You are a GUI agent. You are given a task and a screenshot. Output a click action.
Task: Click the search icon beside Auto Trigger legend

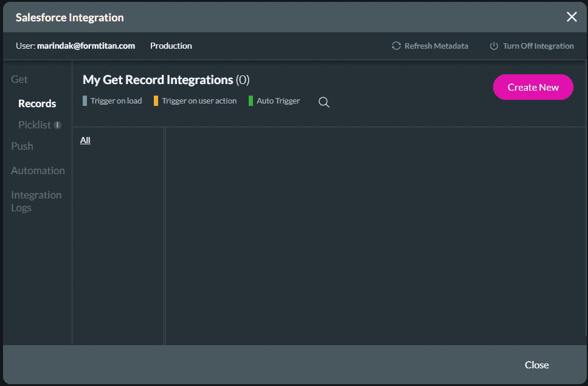323,102
